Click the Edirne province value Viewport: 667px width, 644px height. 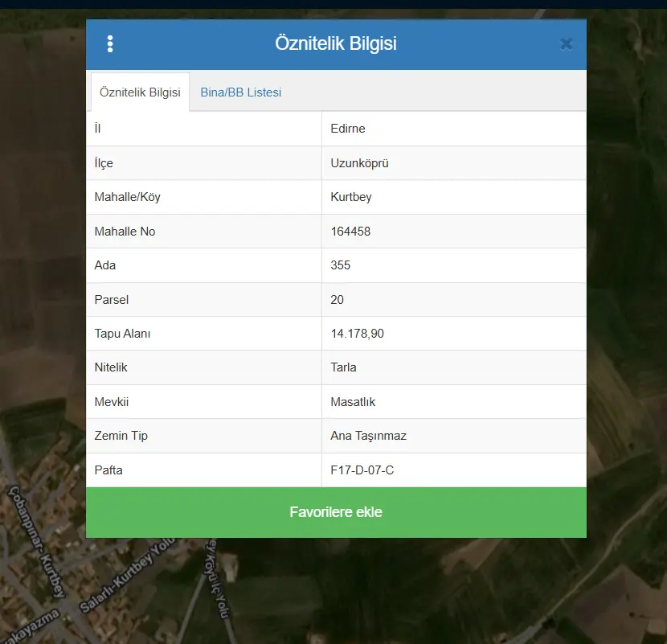[347, 129]
